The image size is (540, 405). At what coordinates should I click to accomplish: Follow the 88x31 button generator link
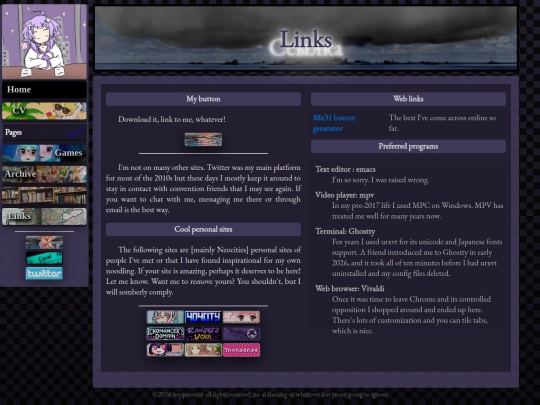(x=334, y=123)
